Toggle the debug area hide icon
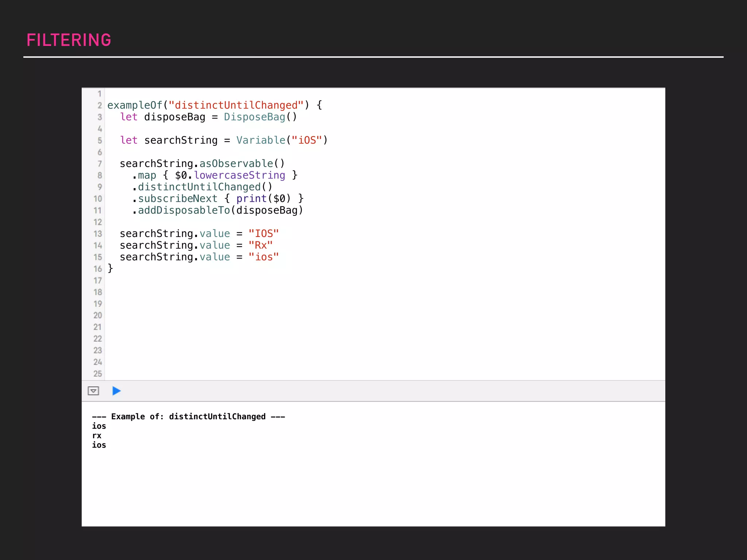Viewport: 747px width, 560px height. point(93,391)
